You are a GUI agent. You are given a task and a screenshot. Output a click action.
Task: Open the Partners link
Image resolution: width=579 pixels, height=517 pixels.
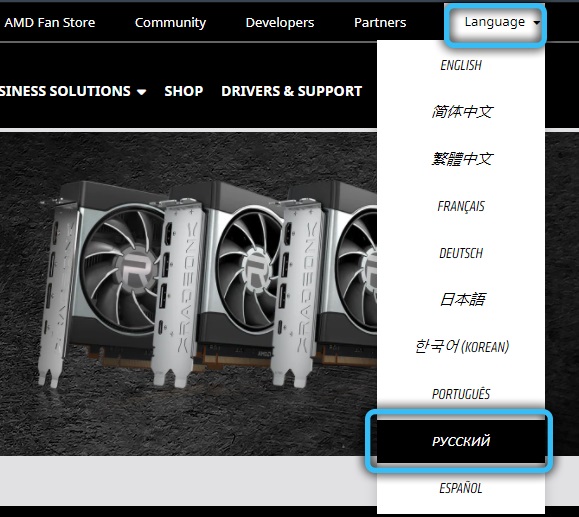pos(380,23)
